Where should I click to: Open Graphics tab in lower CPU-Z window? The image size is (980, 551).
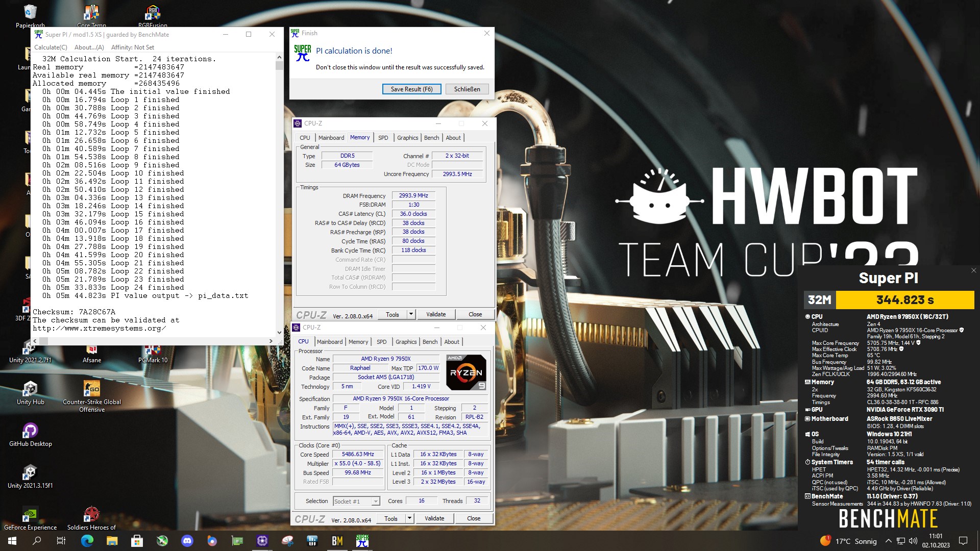tap(406, 342)
